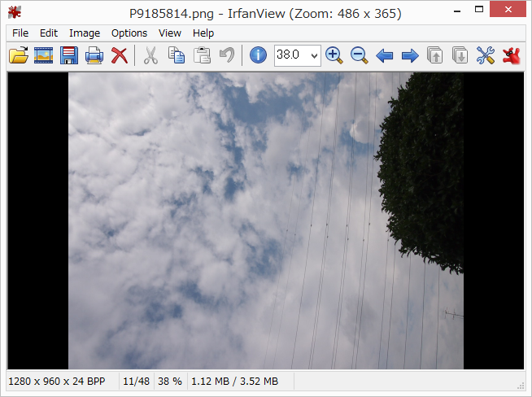The width and height of the screenshot is (532, 397).
Task: Open the Options menu
Action: click(129, 33)
